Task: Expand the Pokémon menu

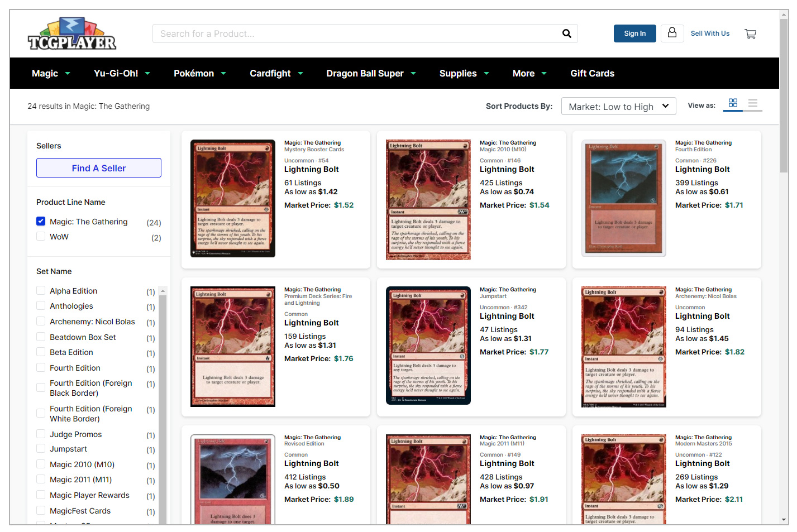Action: [x=200, y=73]
